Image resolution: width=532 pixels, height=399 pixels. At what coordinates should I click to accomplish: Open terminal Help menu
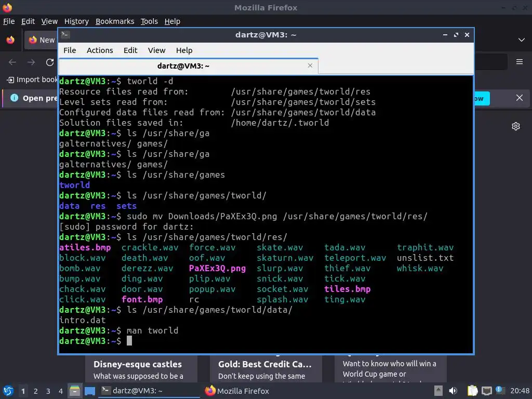coord(184,50)
